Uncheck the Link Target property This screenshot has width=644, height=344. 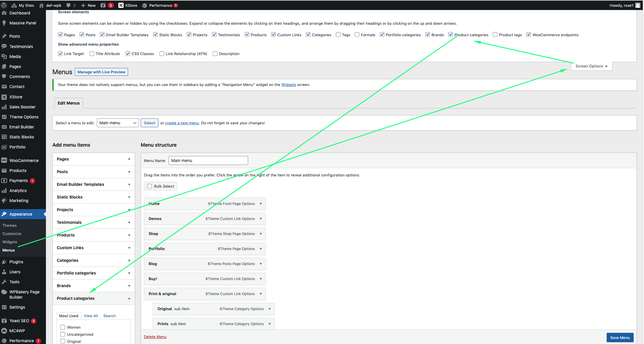pos(60,54)
